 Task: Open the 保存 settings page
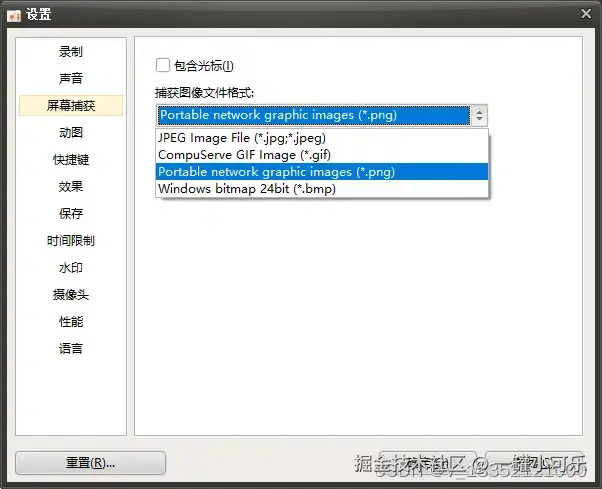click(x=71, y=213)
